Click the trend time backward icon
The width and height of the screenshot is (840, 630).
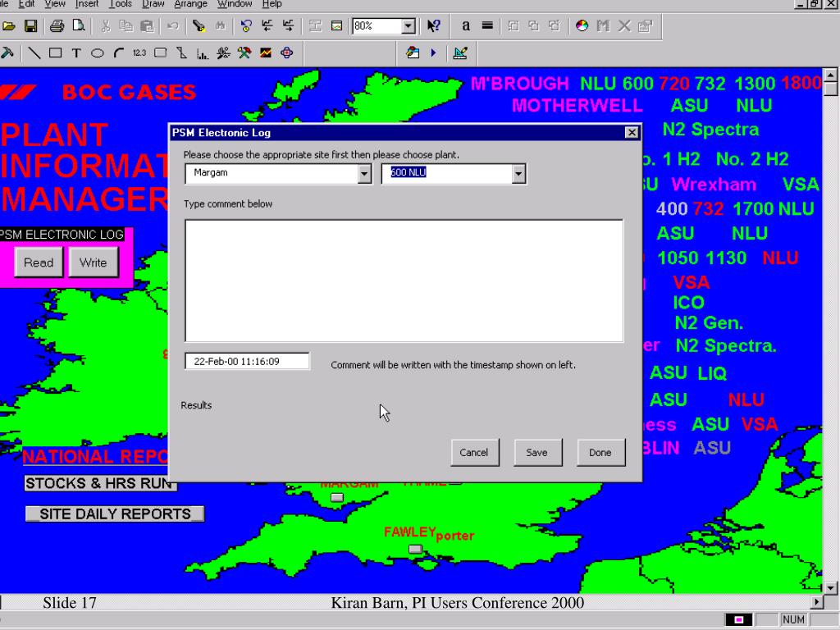tap(267, 25)
